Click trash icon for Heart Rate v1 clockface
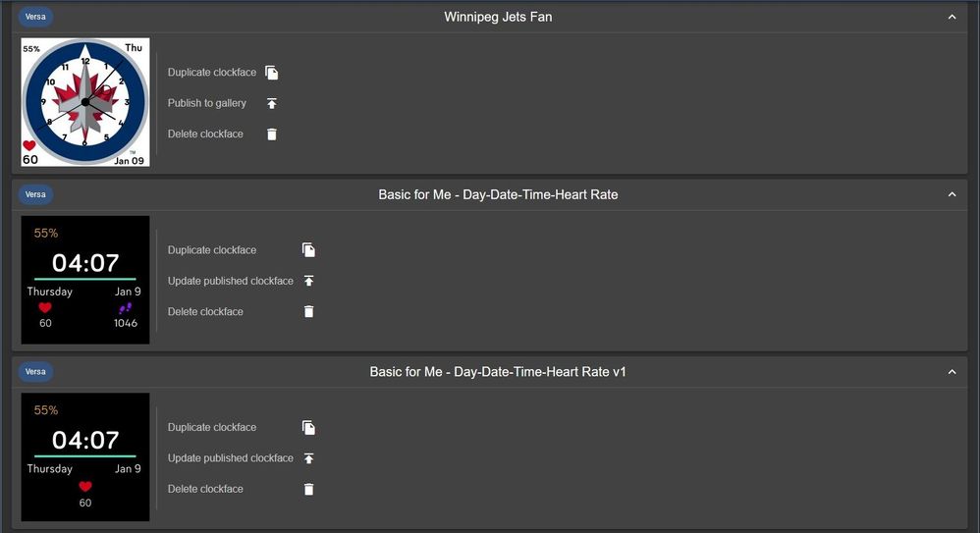Screen dimensions: 980x533 tap(308, 489)
